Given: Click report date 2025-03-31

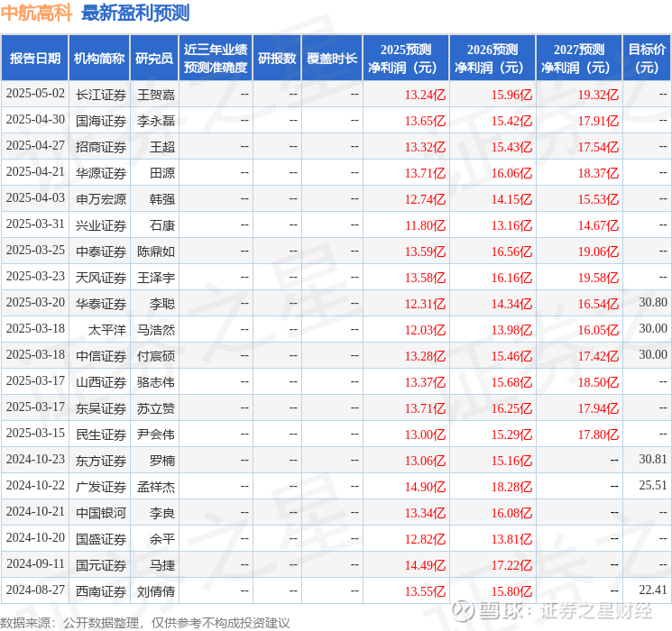Looking at the screenshot, I should 35,224.
